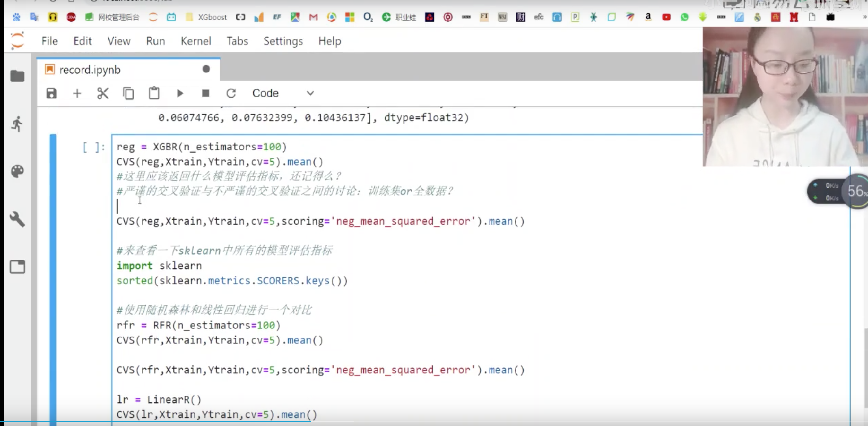Restart the kernel with the refresh icon
This screenshot has height=426, width=868.
(231, 93)
